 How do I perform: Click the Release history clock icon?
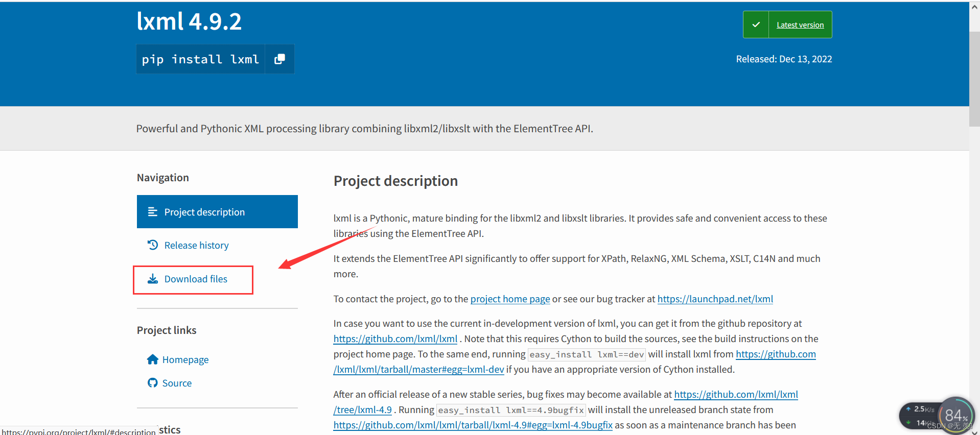pos(152,245)
